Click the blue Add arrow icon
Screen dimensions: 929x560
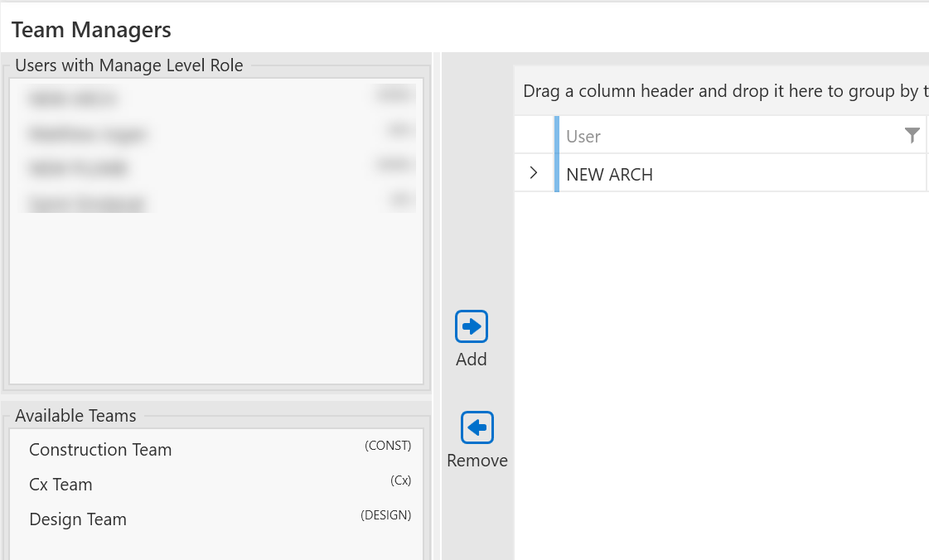472,327
